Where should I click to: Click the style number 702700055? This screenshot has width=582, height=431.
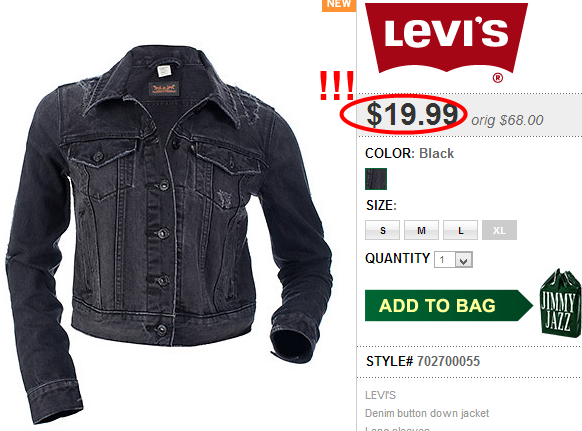(x=448, y=361)
